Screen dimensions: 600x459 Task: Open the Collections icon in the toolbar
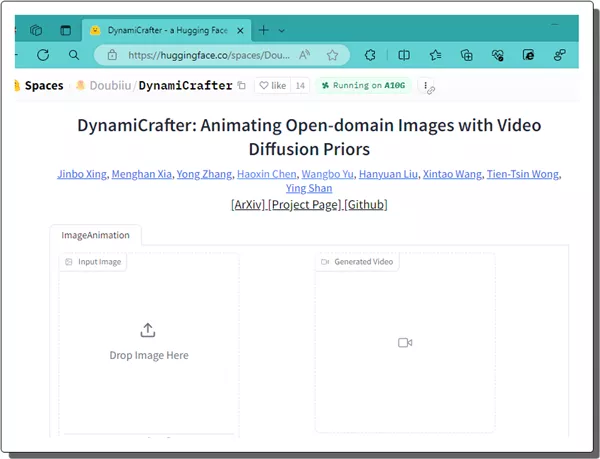click(466, 55)
